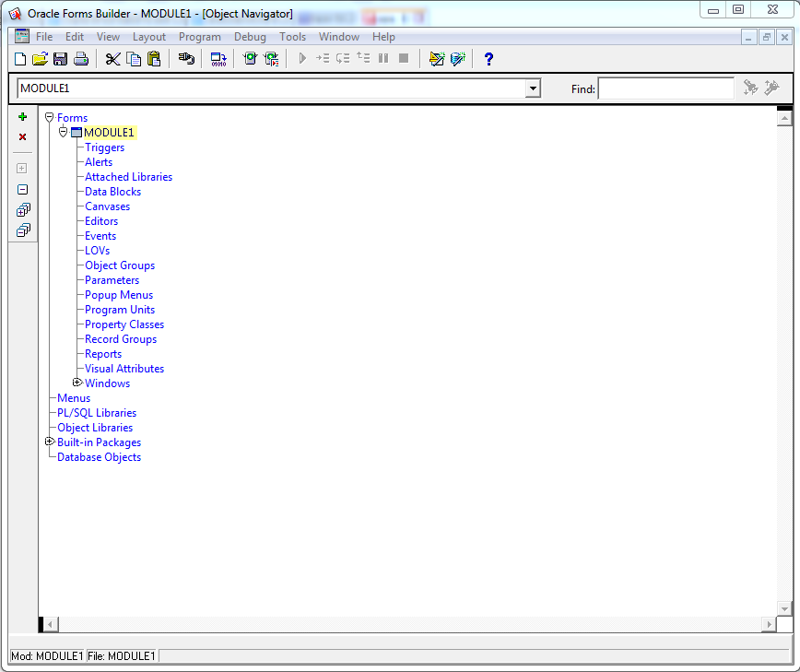Click the Paste icon in the toolbar
Image resolution: width=800 pixels, height=672 pixels.
coord(154,58)
